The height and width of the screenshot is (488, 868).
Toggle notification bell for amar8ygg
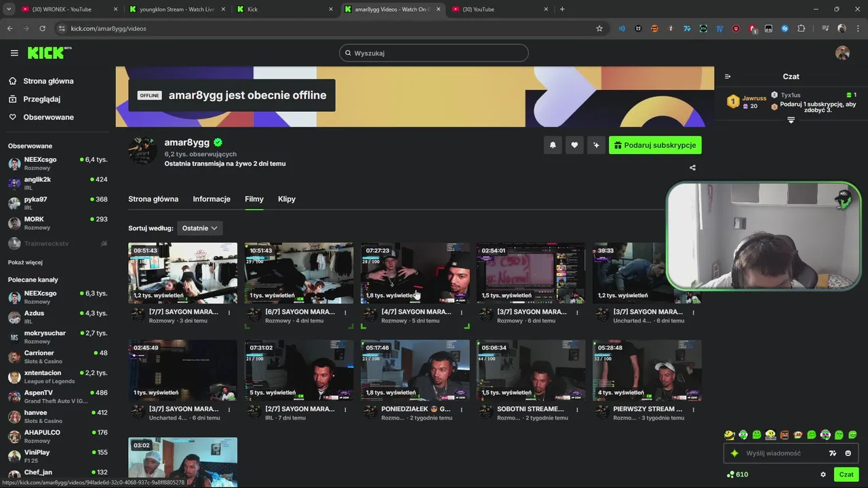pos(553,145)
